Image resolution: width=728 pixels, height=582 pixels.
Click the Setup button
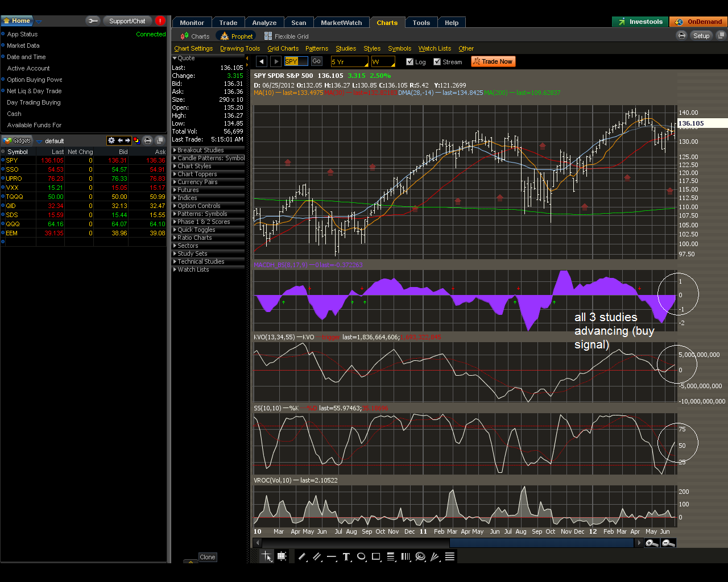tap(701, 35)
